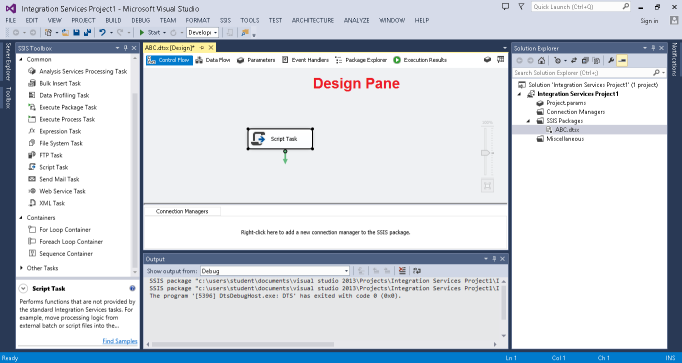Screen dimensions: 682x363
Task: Click the notifications filter funnel icon
Action: click(522, 7)
